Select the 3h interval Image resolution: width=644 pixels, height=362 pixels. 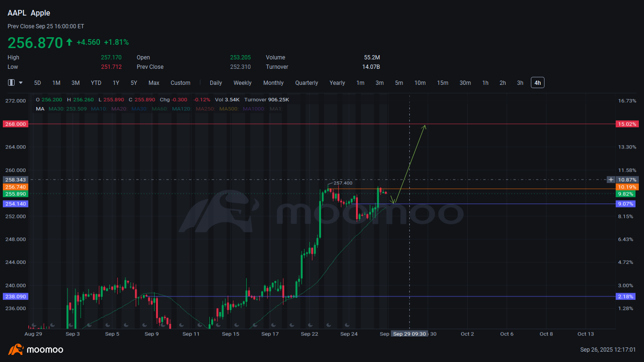pyautogui.click(x=520, y=83)
